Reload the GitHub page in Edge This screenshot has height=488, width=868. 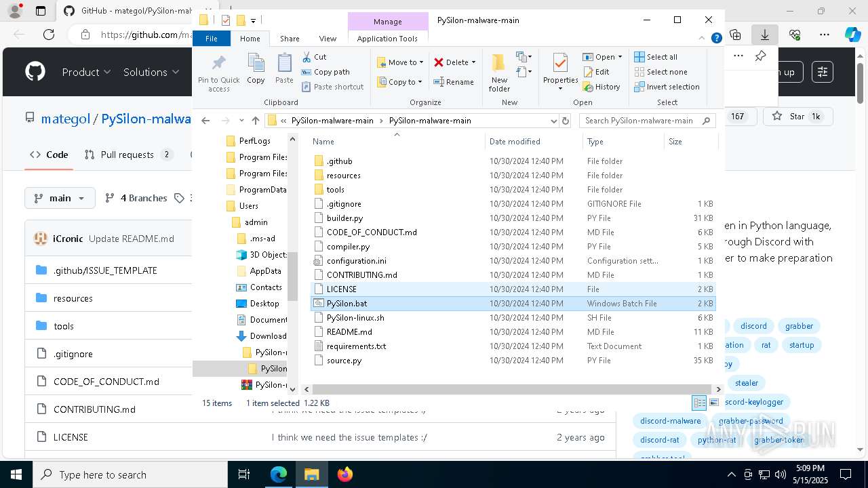49,35
